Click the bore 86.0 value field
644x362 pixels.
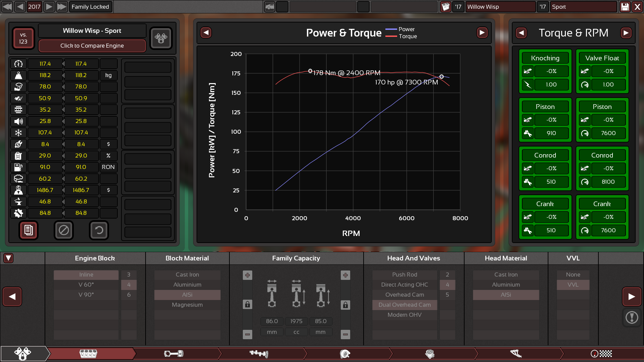[x=272, y=321]
